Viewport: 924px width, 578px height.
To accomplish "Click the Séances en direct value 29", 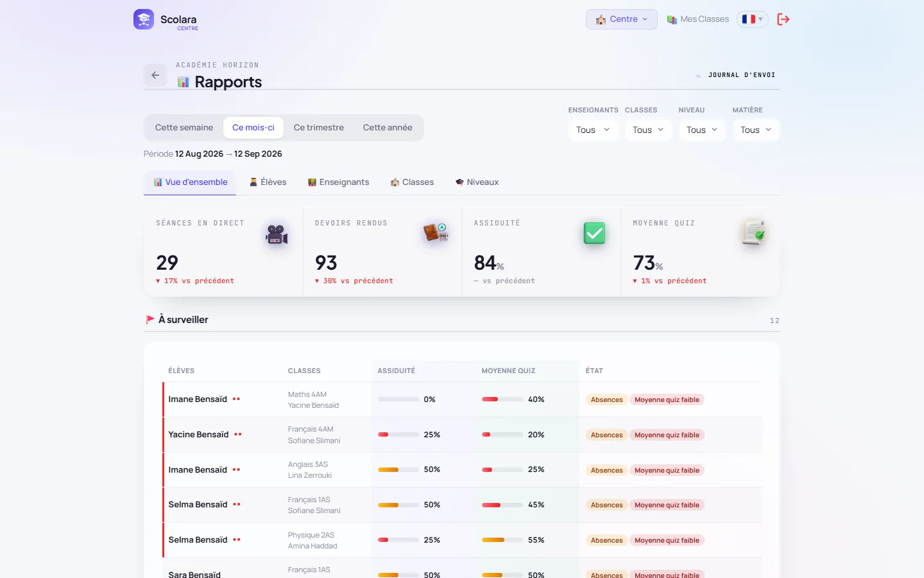I will pos(167,263).
